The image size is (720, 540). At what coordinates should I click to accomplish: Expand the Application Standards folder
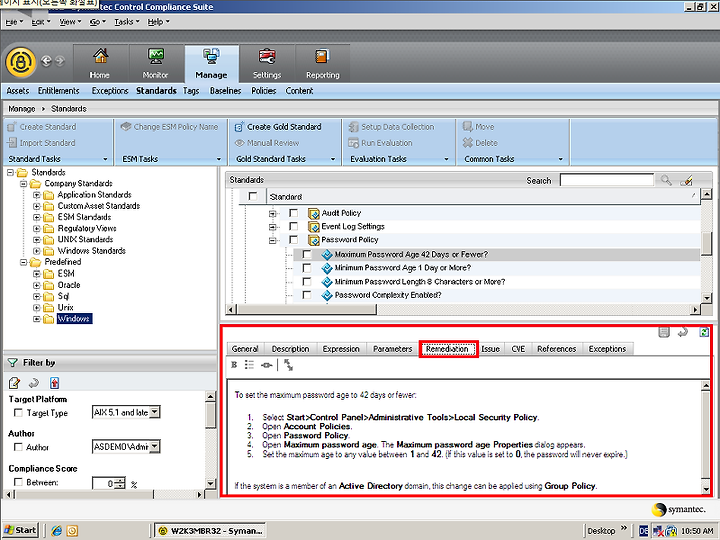coord(37,195)
